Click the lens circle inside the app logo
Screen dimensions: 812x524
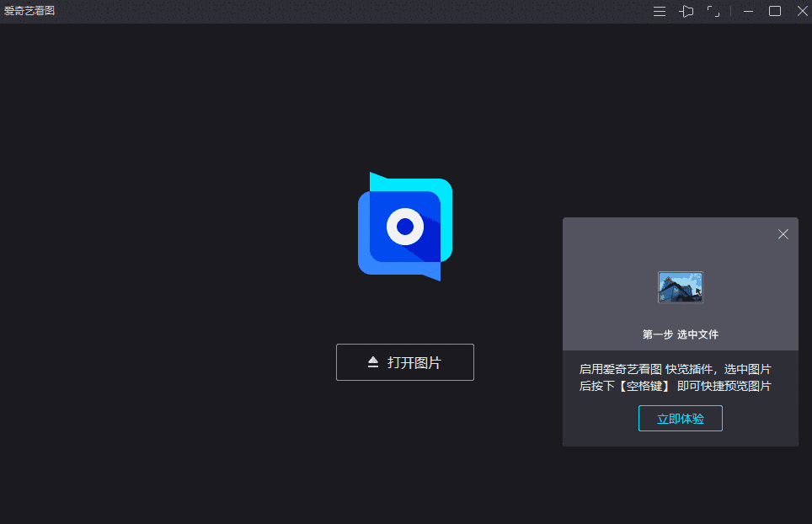(x=404, y=226)
